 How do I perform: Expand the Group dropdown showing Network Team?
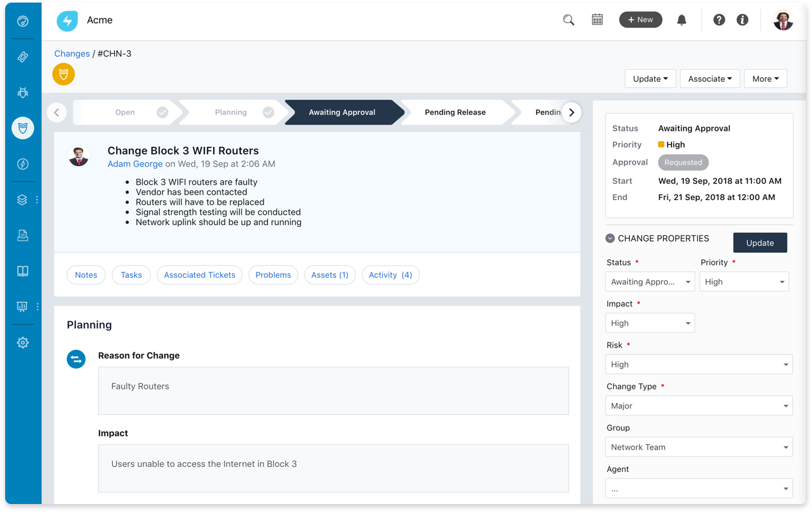tap(698, 447)
